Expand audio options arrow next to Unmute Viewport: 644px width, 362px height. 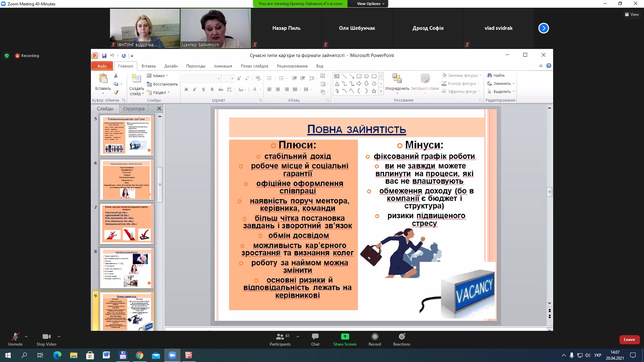click(26, 337)
